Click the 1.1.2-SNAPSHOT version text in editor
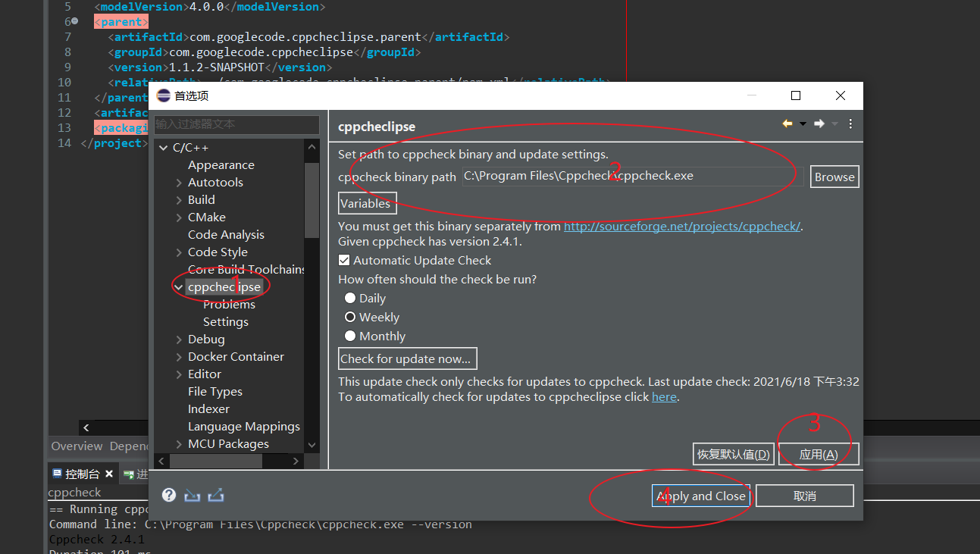The image size is (980, 554). [x=216, y=67]
